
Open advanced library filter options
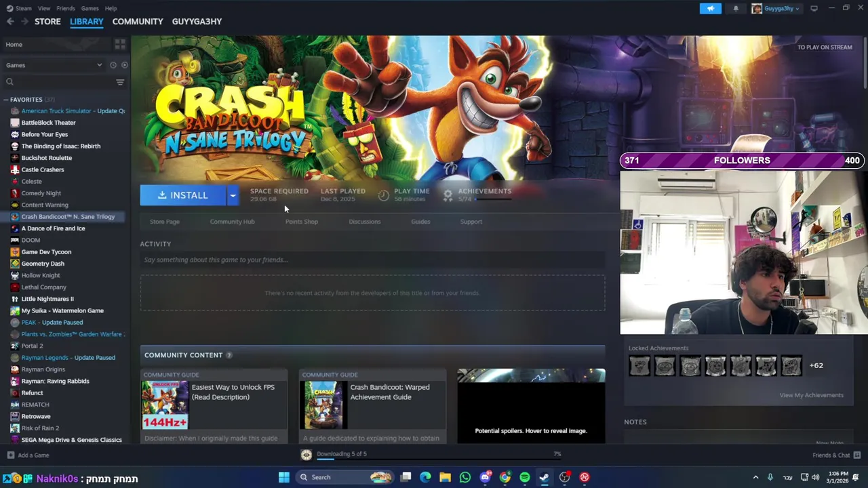[x=120, y=82]
